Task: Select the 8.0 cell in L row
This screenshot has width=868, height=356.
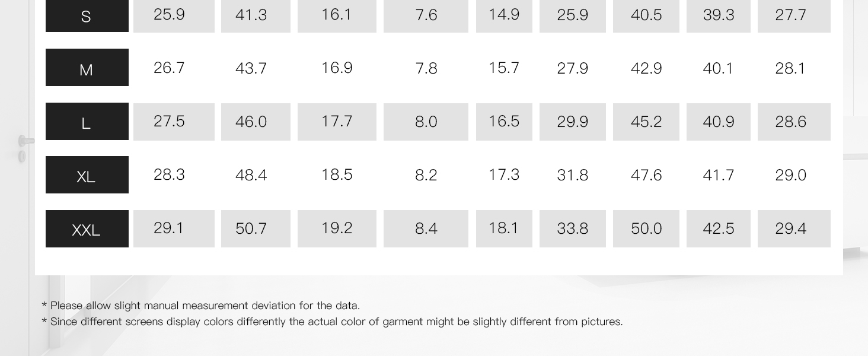Action: click(x=426, y=122)
